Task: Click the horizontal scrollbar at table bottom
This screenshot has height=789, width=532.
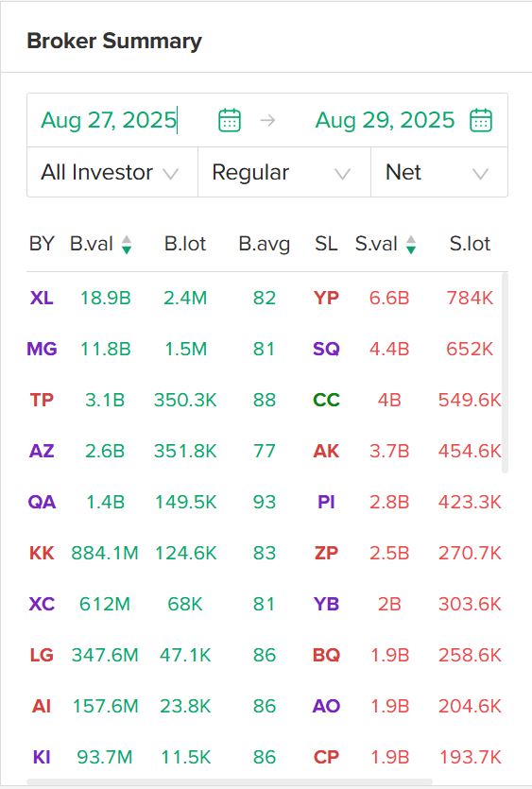Action: click(230, 781)
